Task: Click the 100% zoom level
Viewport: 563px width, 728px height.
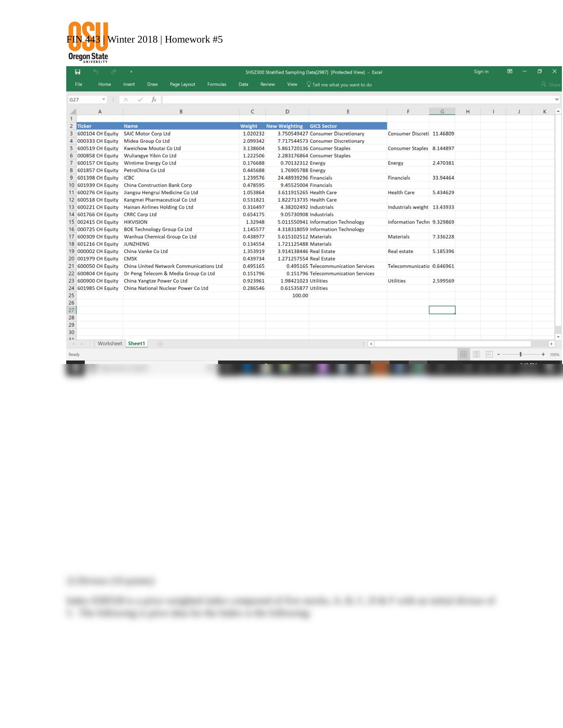Action: click(554, 355)
